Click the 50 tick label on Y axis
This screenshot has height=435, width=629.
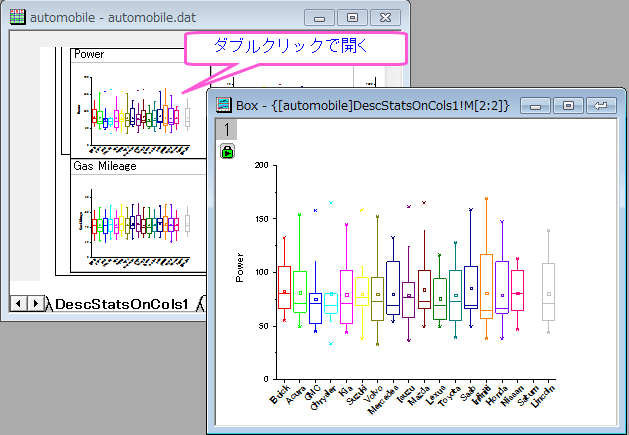pos(264,326)
